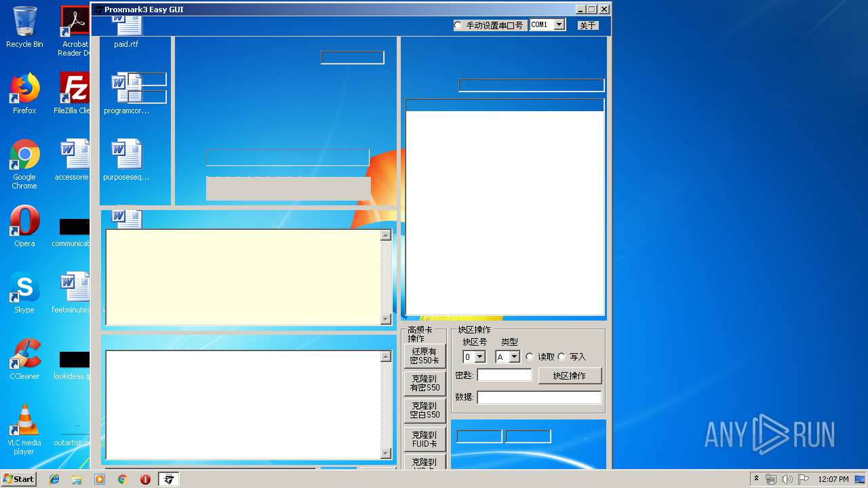Screen dimensions: 868x488
Task: Enable the 手动设置串口号 radio option
Action: point(458,25)
